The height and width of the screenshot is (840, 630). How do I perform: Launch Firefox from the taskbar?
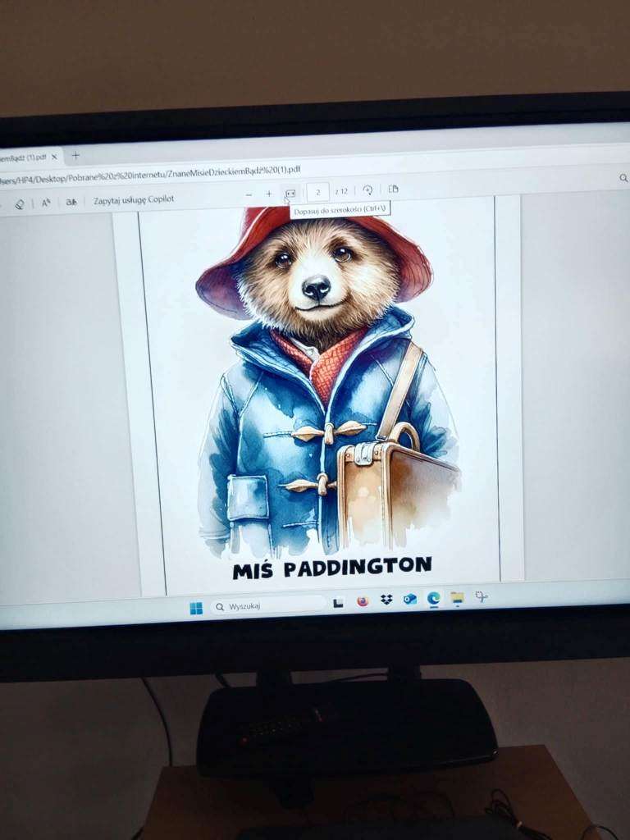[x=363, y=601]
